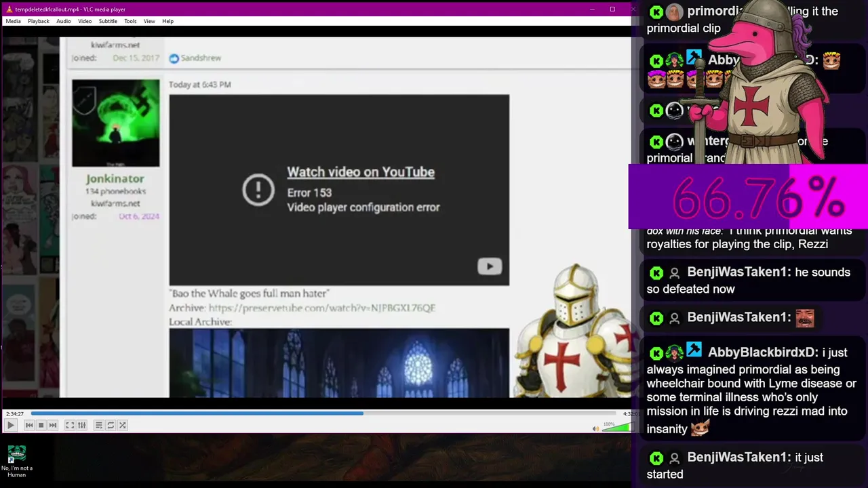Screen dimensions: 868x488
Task: Click the VLC cone icon in title bar
Action: (9, 9)
